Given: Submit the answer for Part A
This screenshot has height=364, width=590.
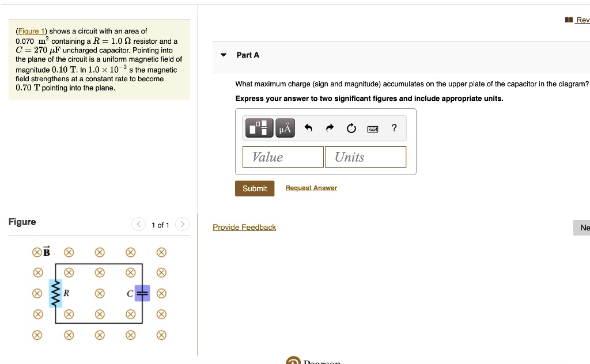Looking at the screenshot, I should (x=255, y=188).
